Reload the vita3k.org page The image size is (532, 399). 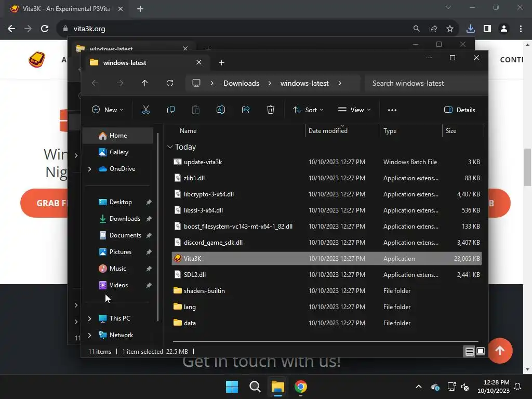pos(45,29)
